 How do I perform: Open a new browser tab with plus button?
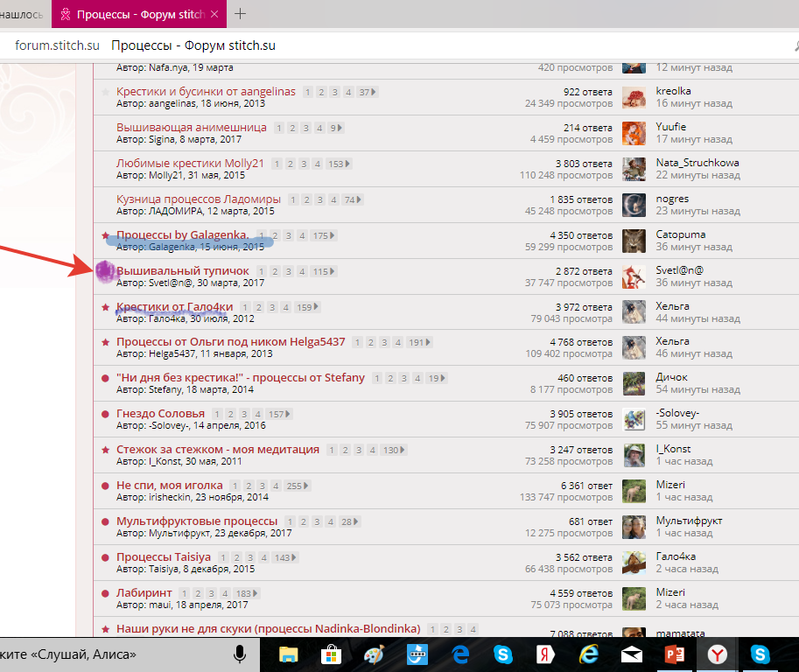pos(241,14)
